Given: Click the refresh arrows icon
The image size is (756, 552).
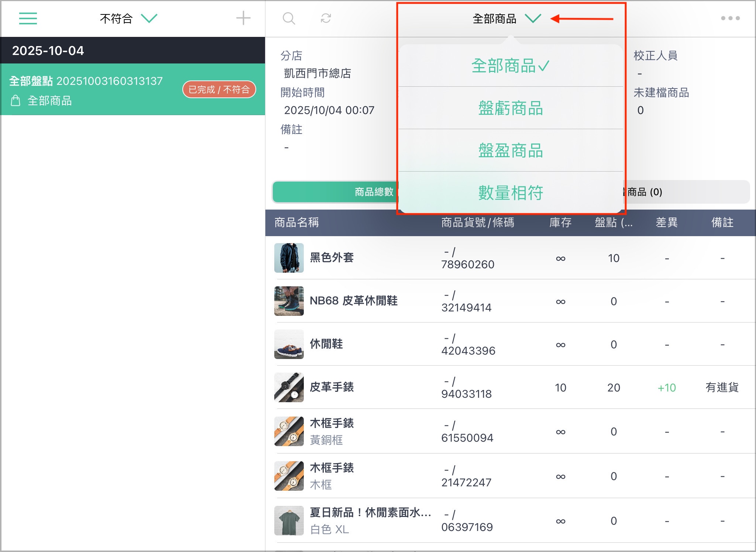Looking at the screenshot, I should pos(326,18).
